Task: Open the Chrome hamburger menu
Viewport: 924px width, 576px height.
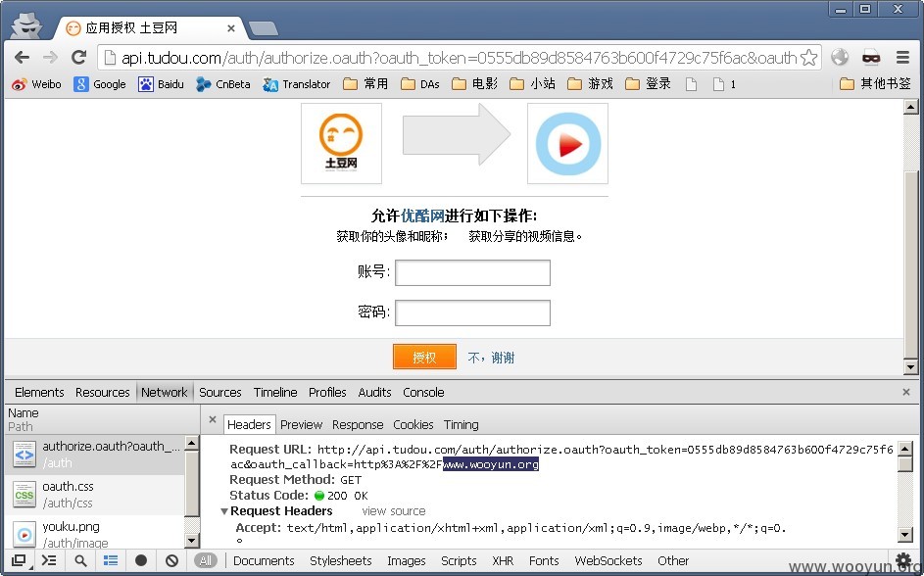Action: coord(902,57)
